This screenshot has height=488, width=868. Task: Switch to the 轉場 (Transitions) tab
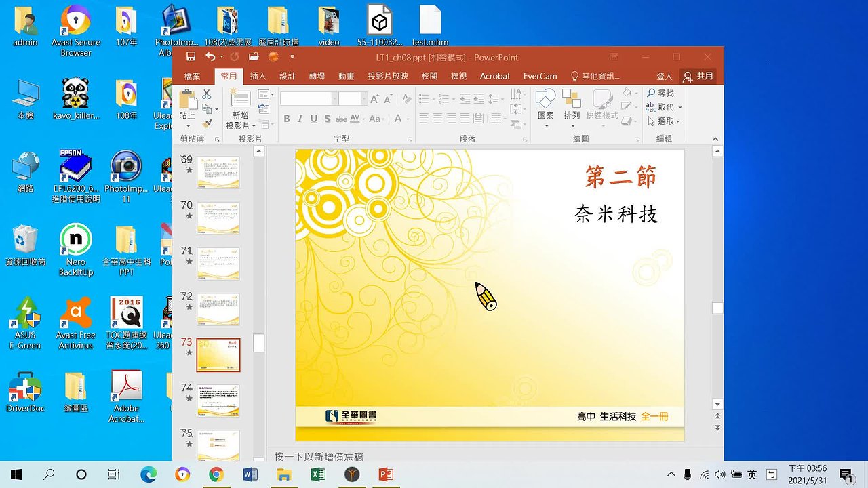tap(317, 77)
